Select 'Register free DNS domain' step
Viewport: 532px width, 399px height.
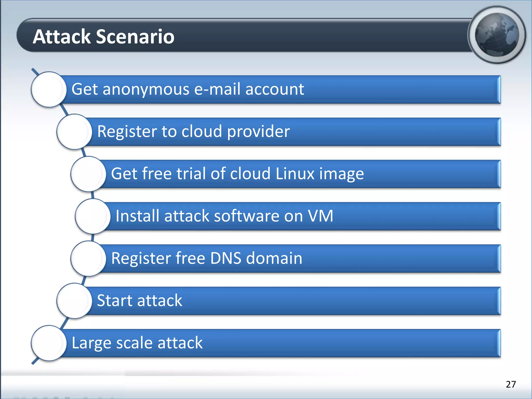pyautogui.click(x=300, y=258)
